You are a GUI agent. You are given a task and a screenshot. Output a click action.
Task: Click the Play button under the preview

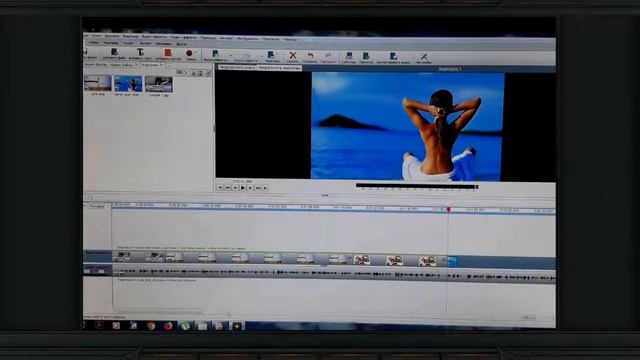click(x=243, y=188)
